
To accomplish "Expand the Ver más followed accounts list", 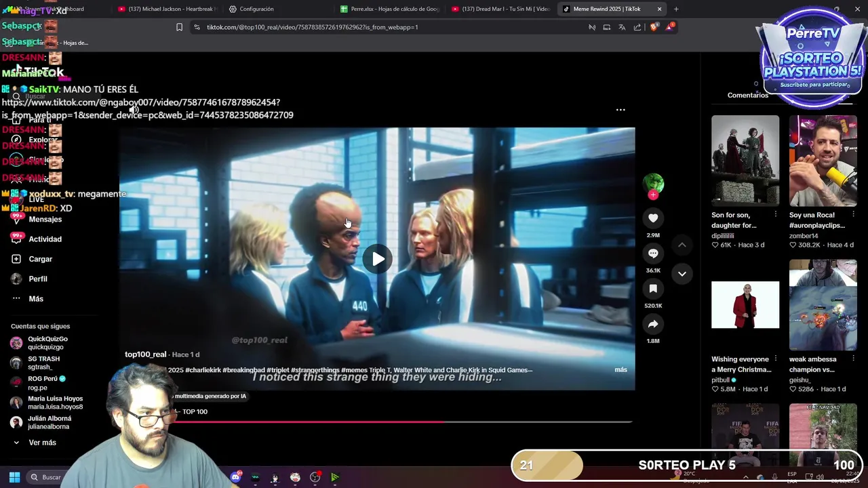I will coord(42,443).
